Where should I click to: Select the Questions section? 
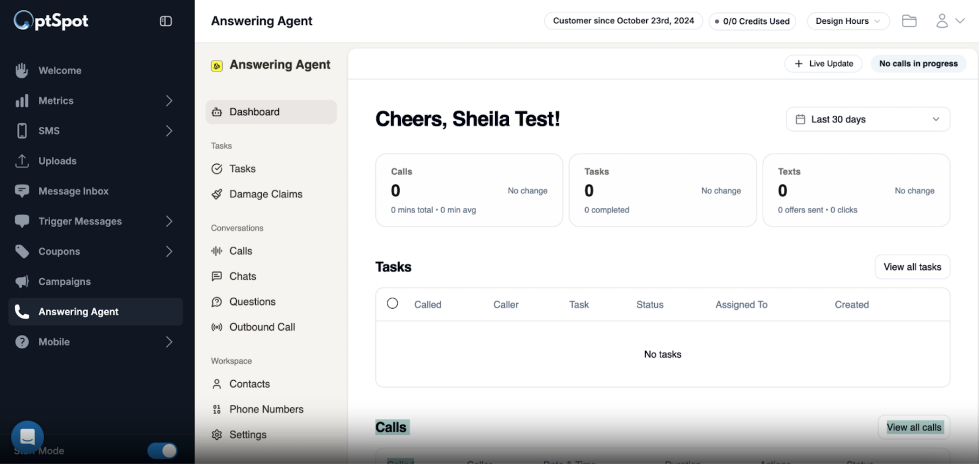(252, 302)
